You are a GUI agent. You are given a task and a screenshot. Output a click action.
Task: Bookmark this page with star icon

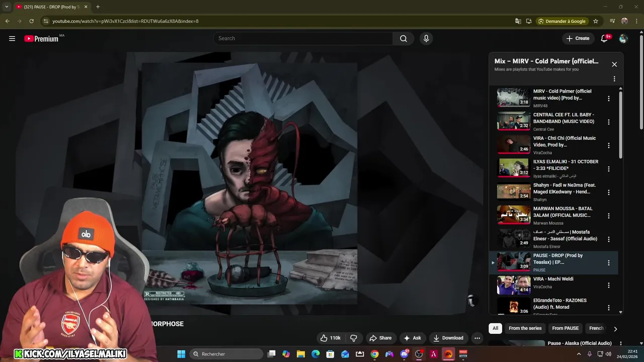596,21
